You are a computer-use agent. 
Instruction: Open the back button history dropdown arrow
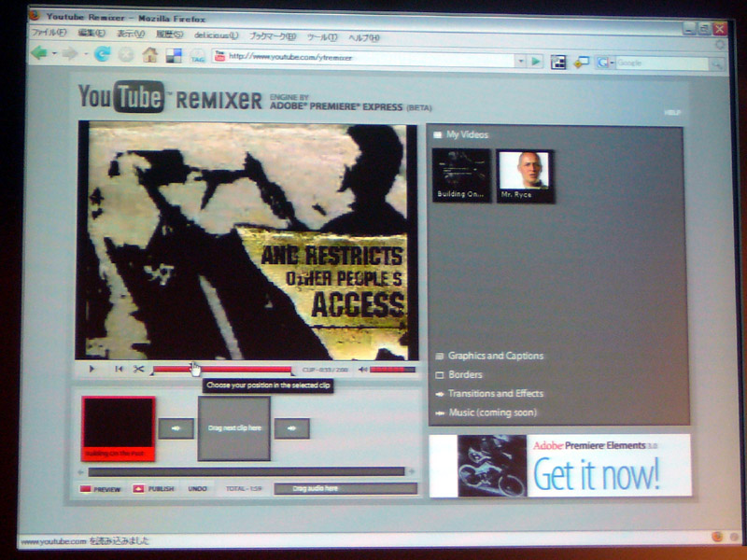click(x=54, y=53)
